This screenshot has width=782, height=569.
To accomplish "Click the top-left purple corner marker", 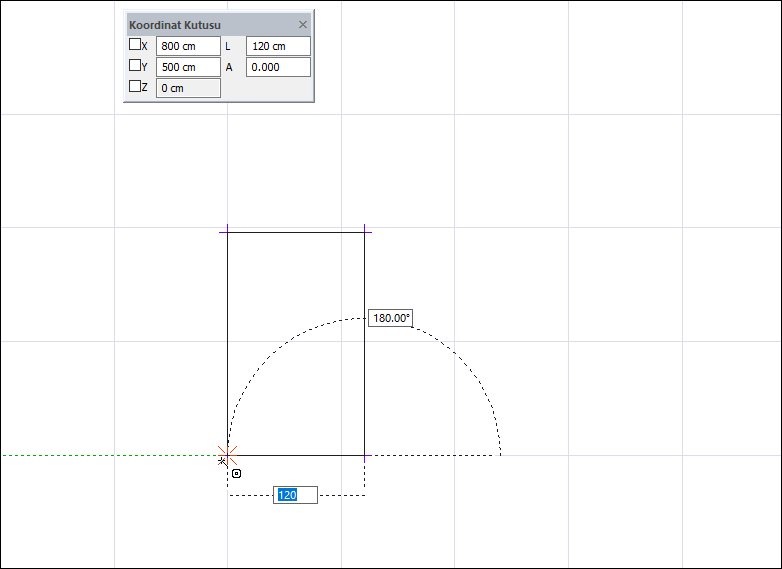I will [x=227, y=232].
